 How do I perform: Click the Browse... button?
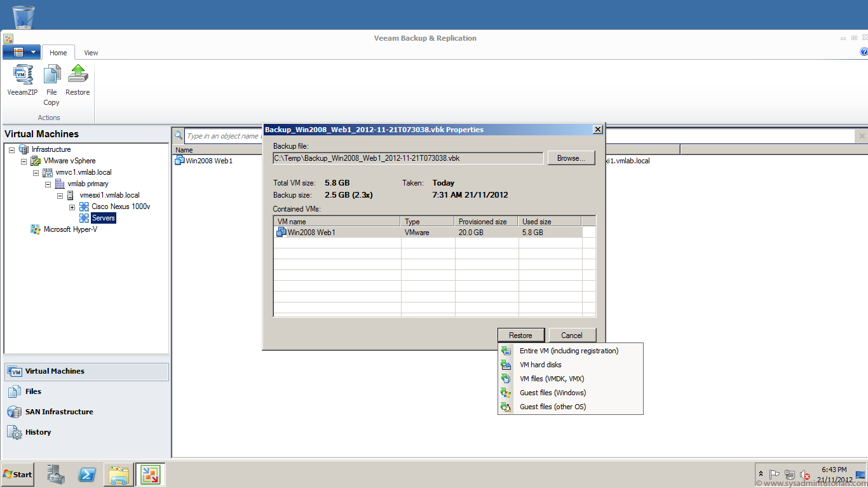(x=571, y=158)
